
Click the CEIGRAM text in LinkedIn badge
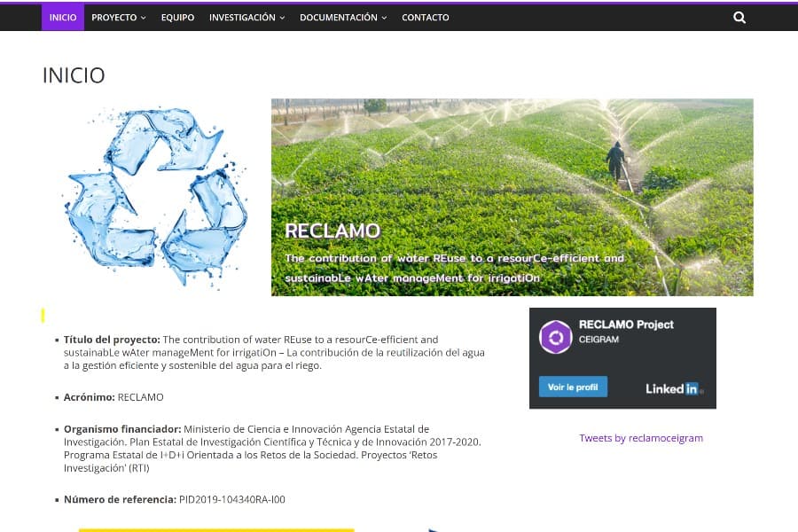[x=598, y=340]
